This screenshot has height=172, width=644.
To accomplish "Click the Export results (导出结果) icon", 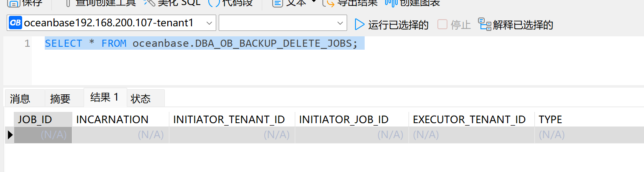I will (x=329, y=3).
